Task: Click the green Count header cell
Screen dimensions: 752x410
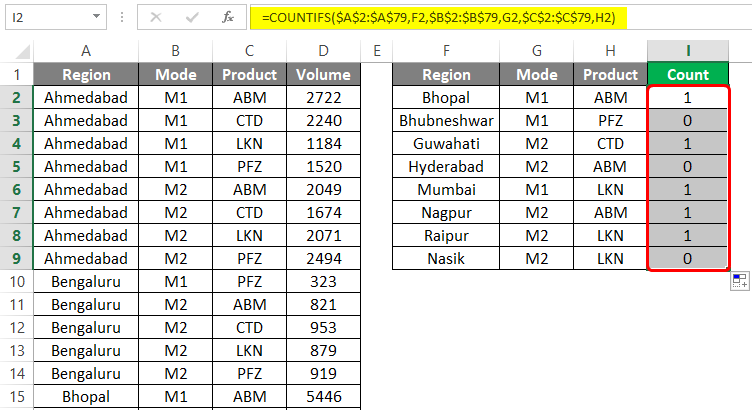Action: [687, 74]
